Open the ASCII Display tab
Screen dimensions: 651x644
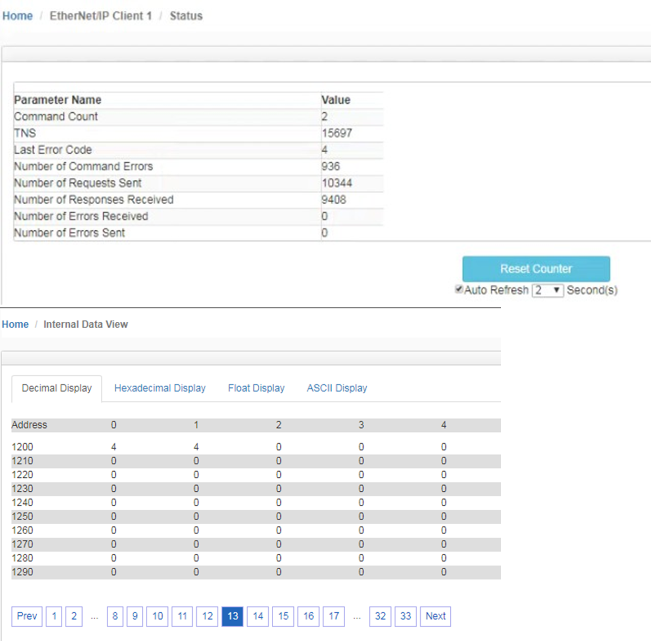(x=337, y=388)
